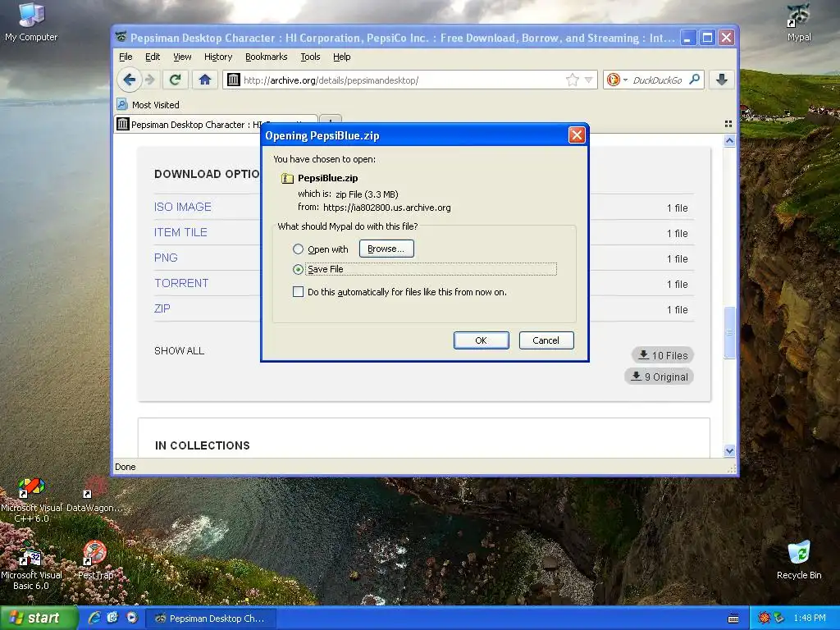Click the 10 Files download button
The height and width of the screenshot is (630, 840).
click(x=663, y=355)
